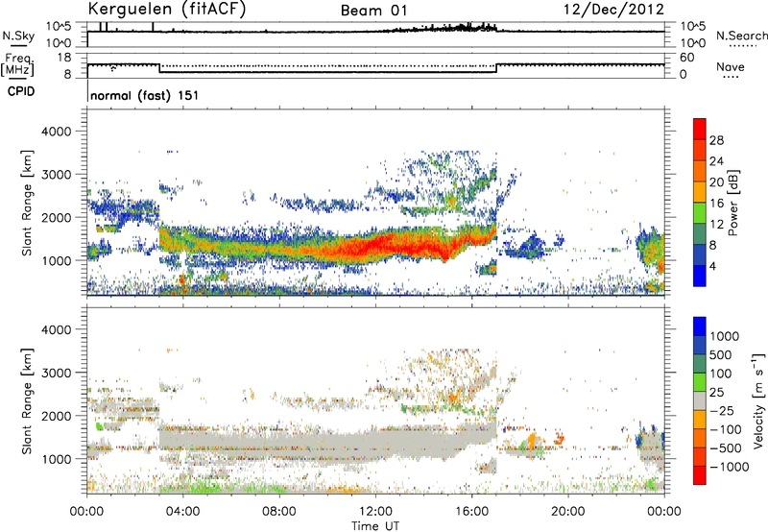This screenshot has height=532, width=768.
Task: Click the '60' Nave axis tick
Action: (687, 58)
